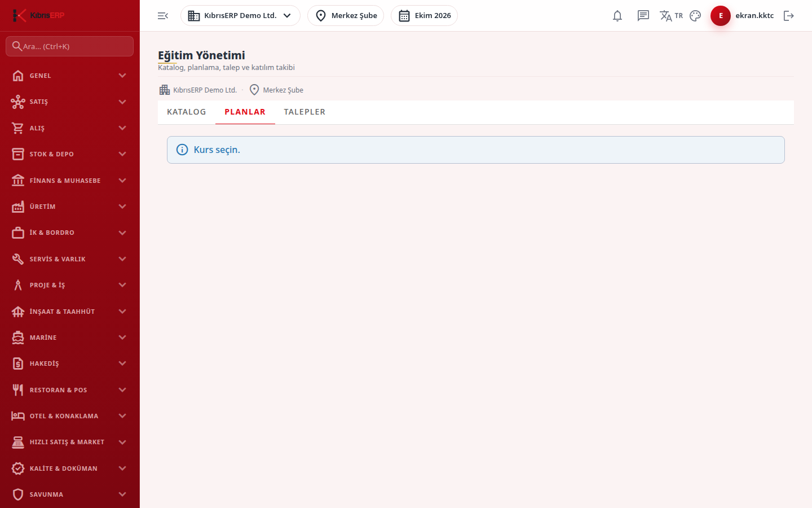Open notifications bell icon
The height and width of the screenshot is (508, 812).
pos(617,16)
